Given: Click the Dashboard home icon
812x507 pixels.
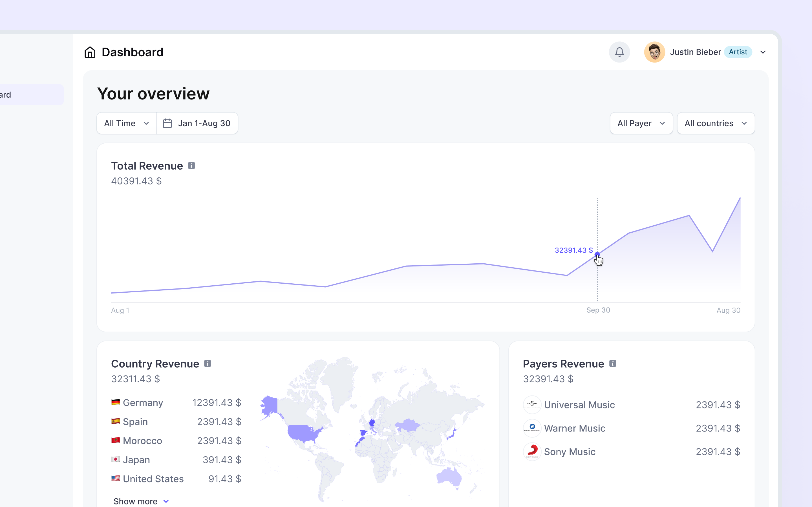Looking at the screenshot, I should (90, 52).
